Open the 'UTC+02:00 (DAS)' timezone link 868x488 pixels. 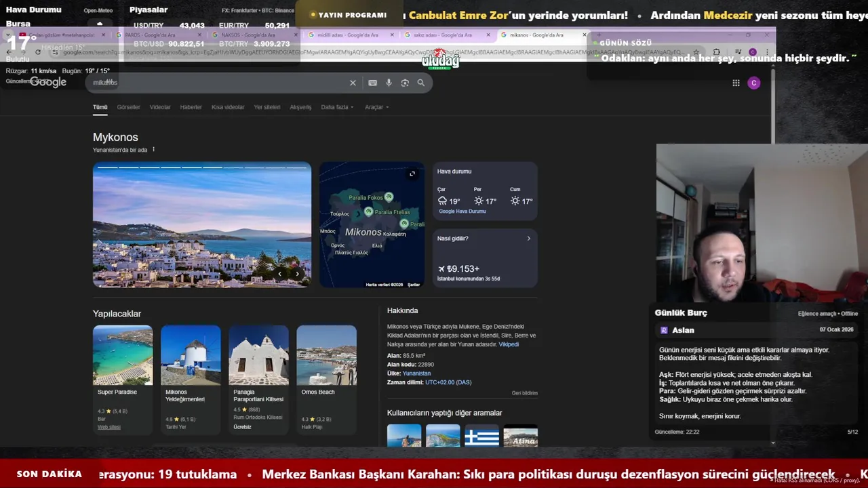point(448,382)
